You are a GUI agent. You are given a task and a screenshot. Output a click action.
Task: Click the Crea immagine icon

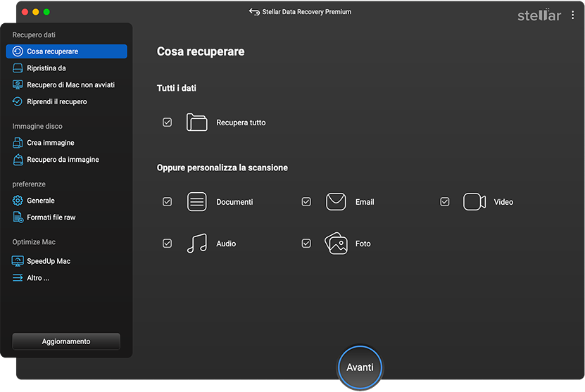point(18,142)
